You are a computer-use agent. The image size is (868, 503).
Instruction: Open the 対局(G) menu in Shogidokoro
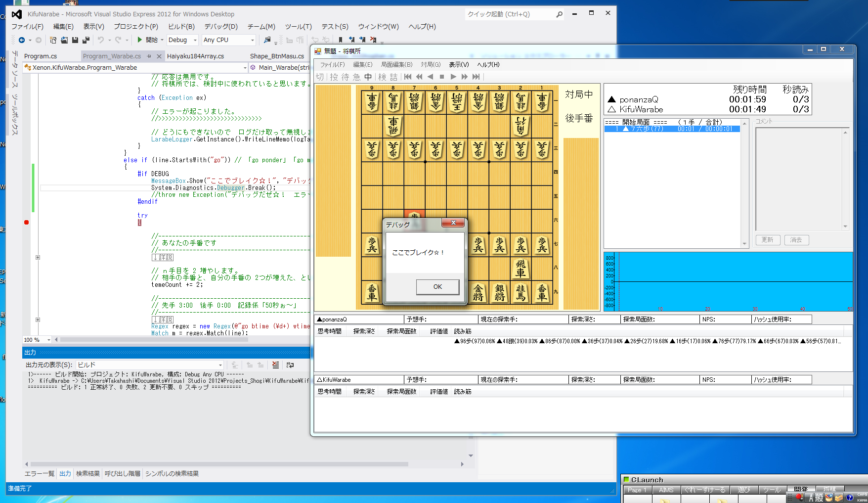click(431, 65)
